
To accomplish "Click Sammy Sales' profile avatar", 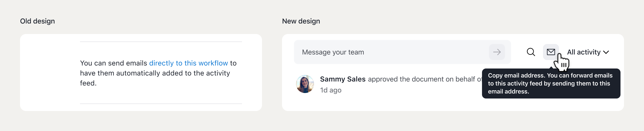I will [305, 84].
